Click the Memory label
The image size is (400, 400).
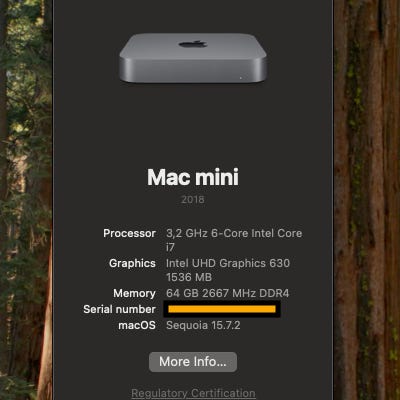134,293
